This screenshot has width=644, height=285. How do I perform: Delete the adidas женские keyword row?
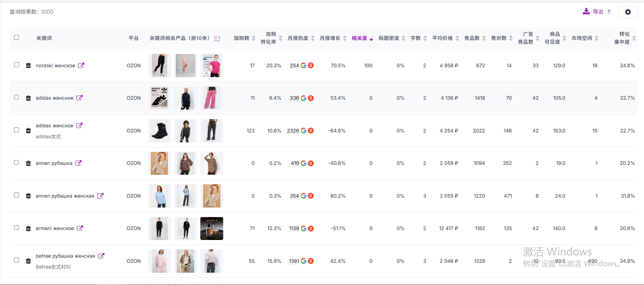pyautogui.click(x=28, y=98)
